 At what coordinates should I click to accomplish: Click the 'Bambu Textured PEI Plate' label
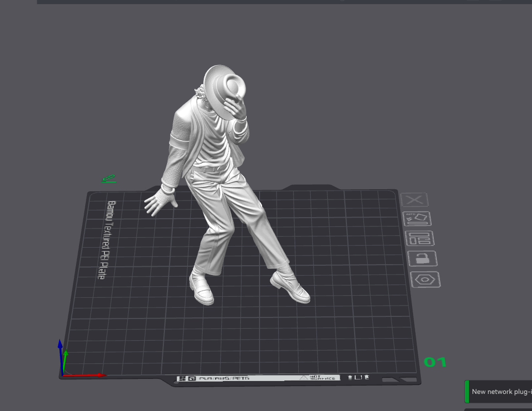click(x=107, y=240)
